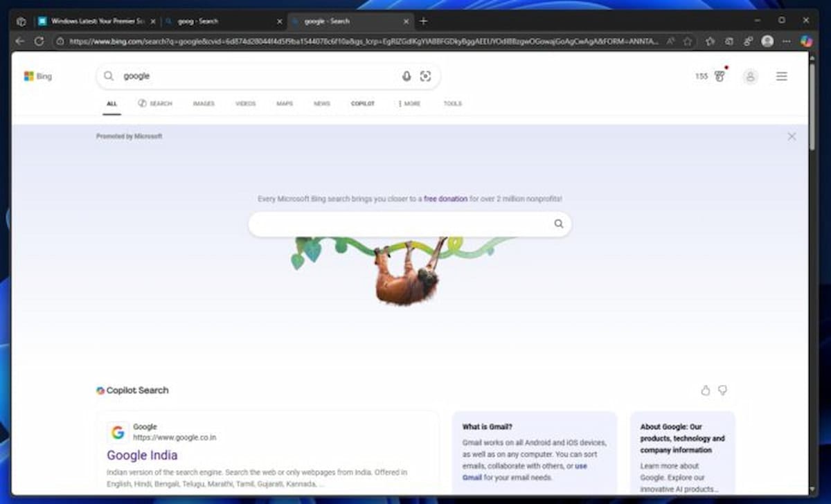The height and width of the screenshot is (504, 831).
Task: Open the account sign-in icon
Action: [750, 76]
